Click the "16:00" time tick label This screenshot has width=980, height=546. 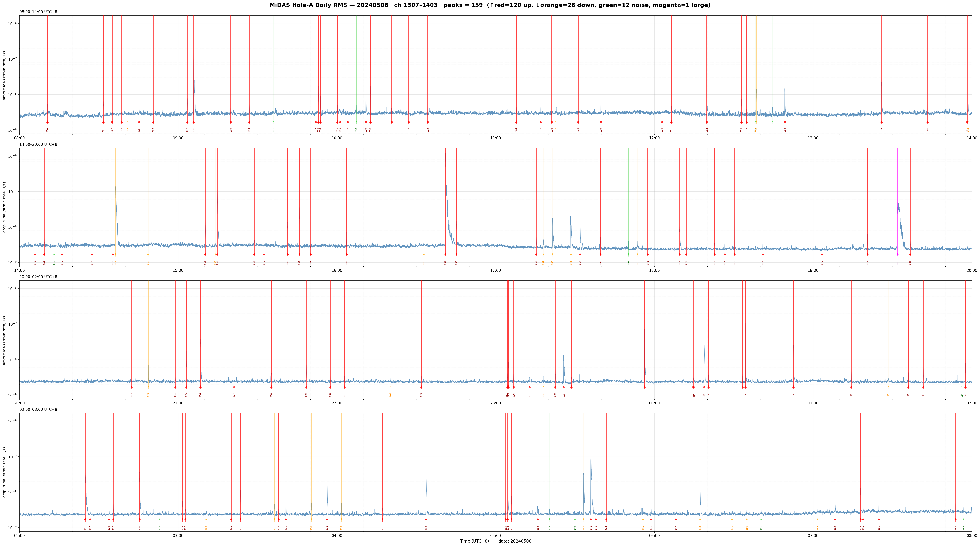click(x=337, y=271)
